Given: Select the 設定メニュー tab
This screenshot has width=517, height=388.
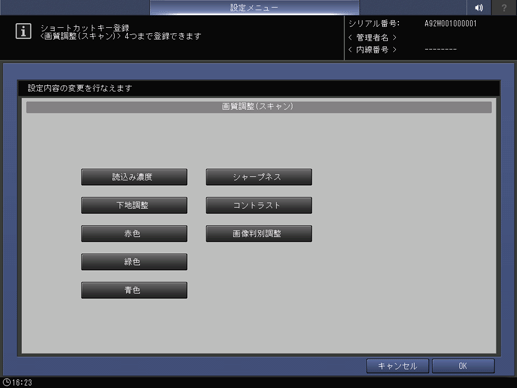Looking at the screenshot, I should [254, 7].
